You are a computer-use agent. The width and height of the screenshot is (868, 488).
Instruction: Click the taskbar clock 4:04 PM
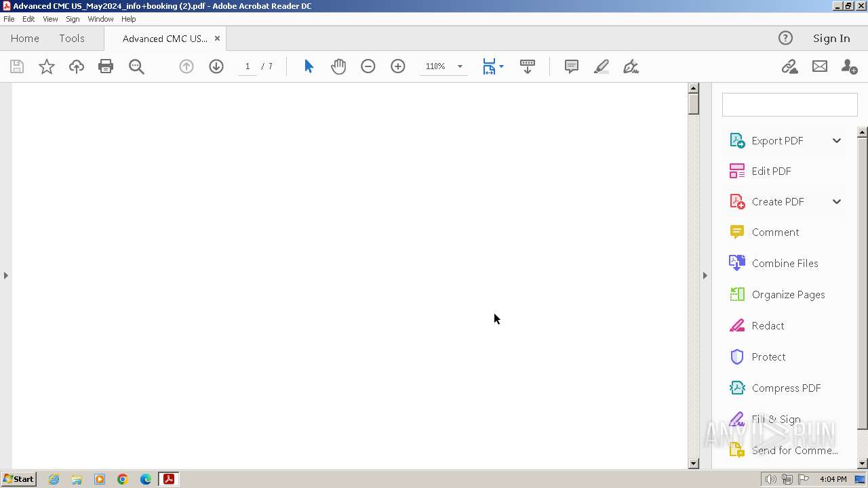click(833, 479)
